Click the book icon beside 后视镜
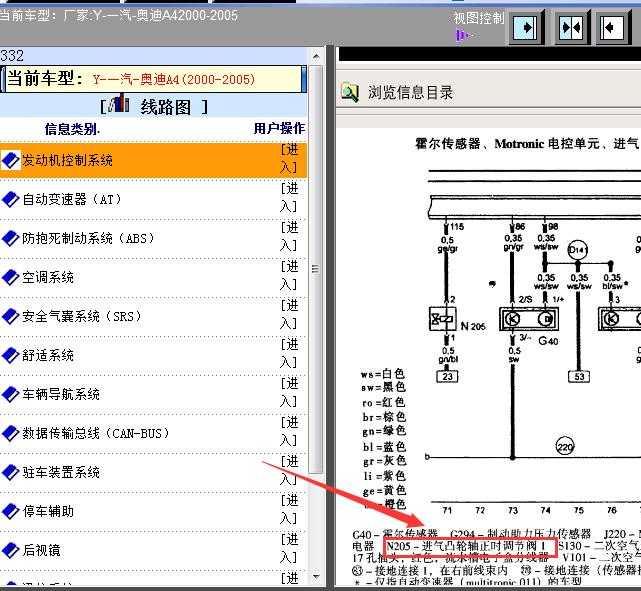The width and height of the screenshot is (641, 591). click(x=10, y=550)
